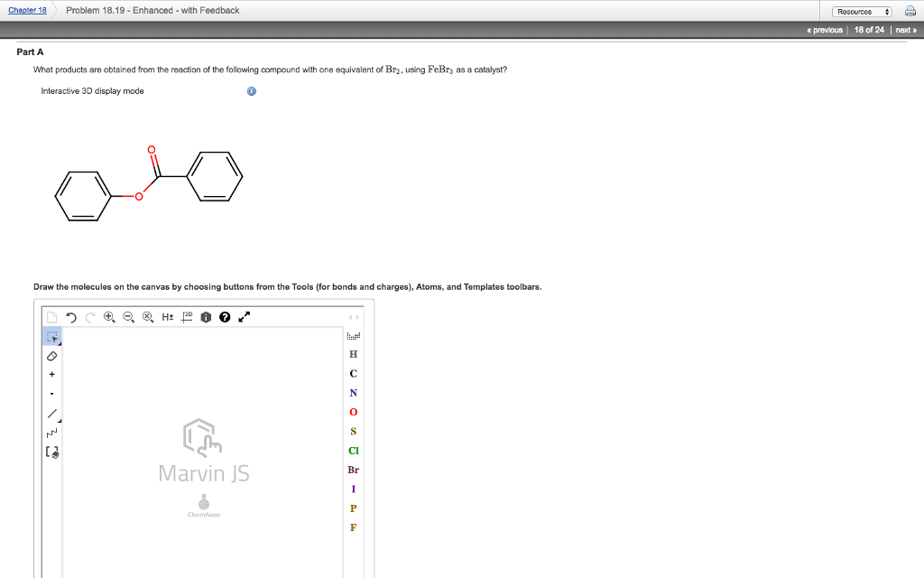Open the Chapter 18 breadcrumb
The width and height of the screenshot is (924, 578).
[x=27, y=10]
